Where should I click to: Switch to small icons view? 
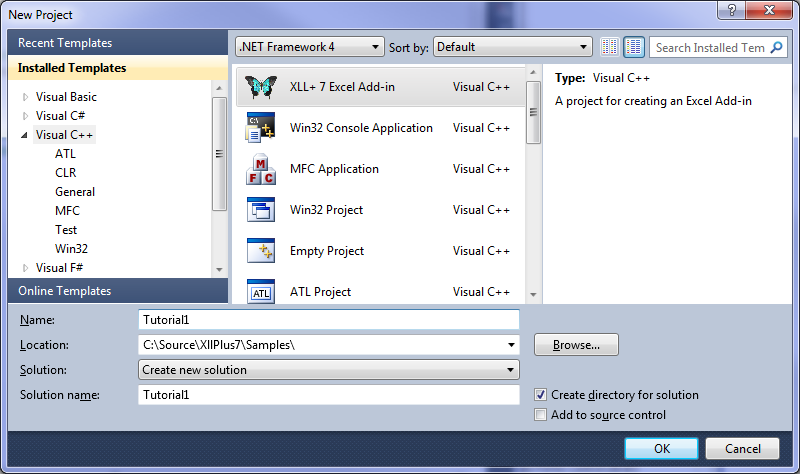tap(610, 47)
